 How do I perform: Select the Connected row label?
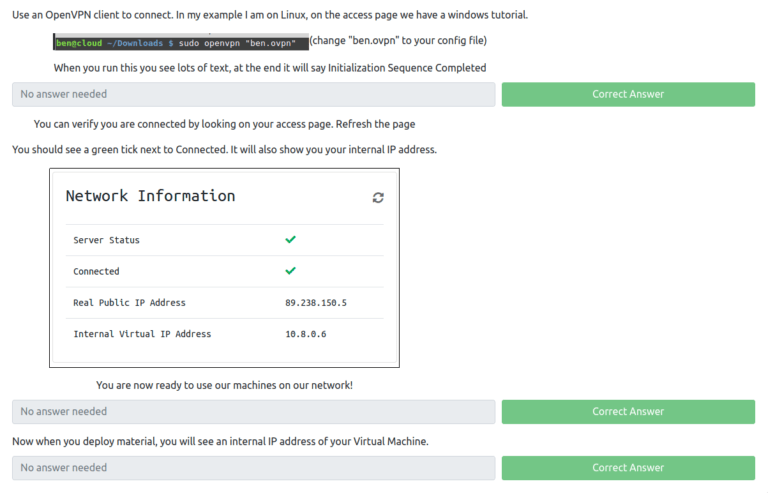click(96, 271)
